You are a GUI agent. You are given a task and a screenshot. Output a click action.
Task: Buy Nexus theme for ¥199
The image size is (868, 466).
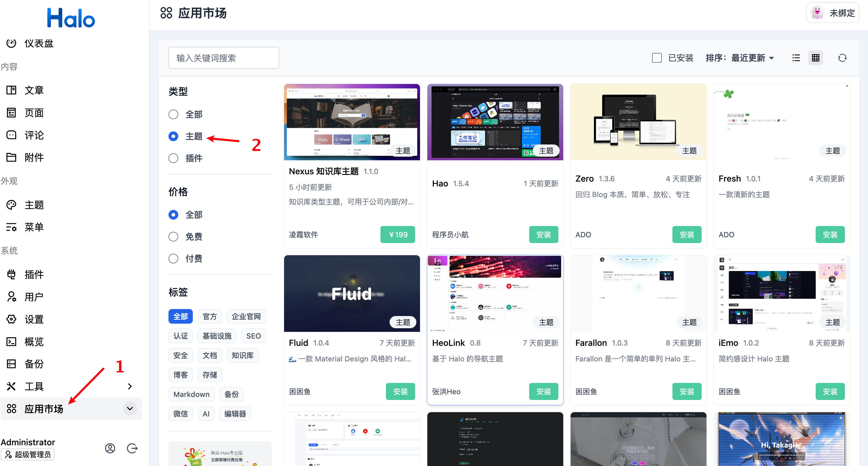click(x=398, y=235)
